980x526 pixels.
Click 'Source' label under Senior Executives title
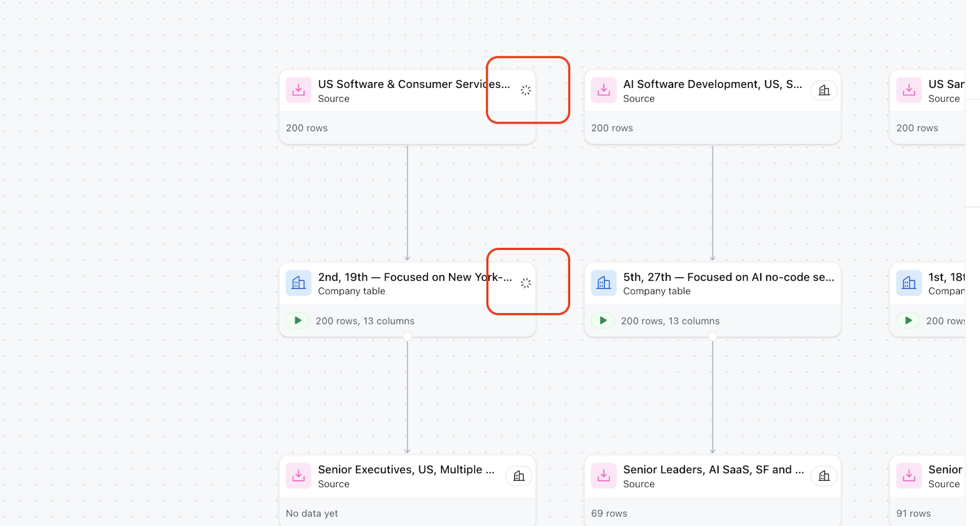pyautogui.click(x=333, y=484)
